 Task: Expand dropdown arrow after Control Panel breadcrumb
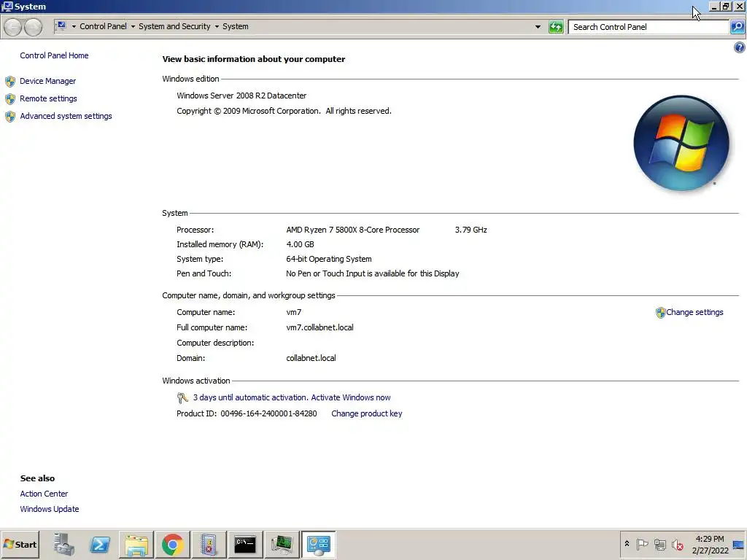pos(133,27)
